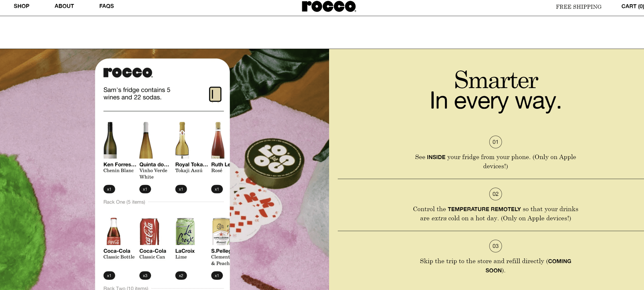
Task: Click the FREE SHIPPING text in the header
Action: [x=579, y=7]
